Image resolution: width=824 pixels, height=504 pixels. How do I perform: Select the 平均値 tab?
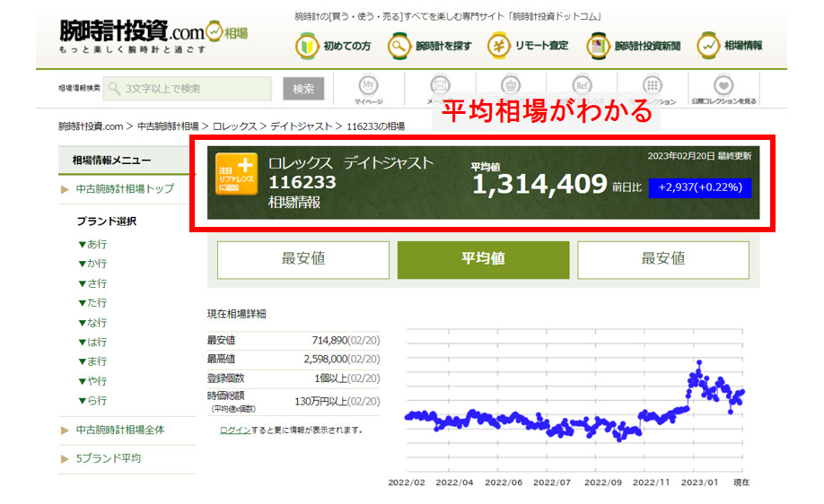483,259
